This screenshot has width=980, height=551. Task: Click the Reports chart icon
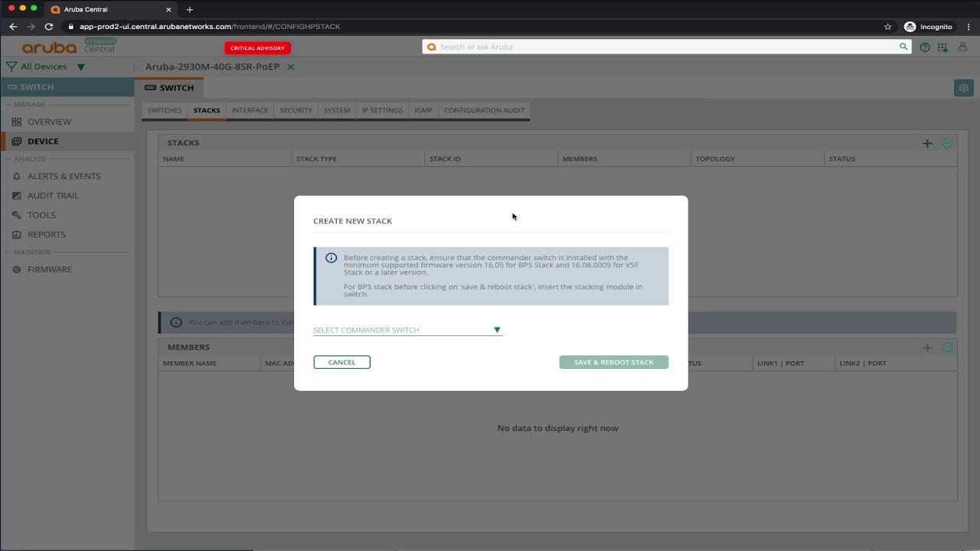17,234
